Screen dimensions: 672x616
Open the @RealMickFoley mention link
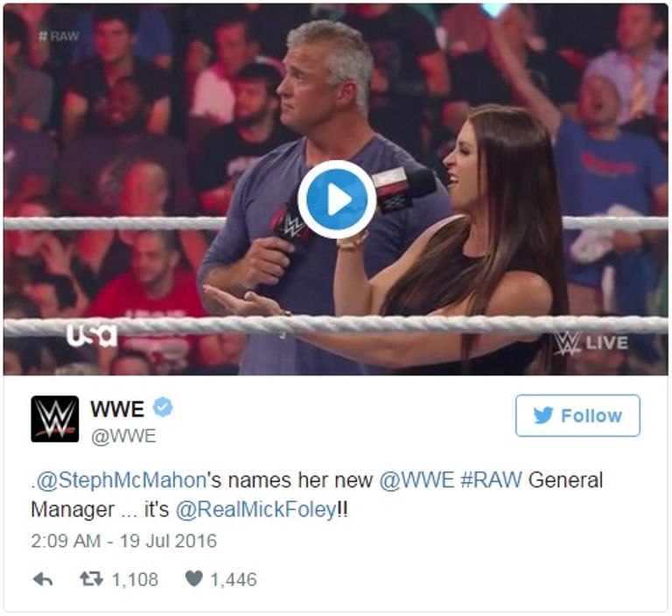255,510
